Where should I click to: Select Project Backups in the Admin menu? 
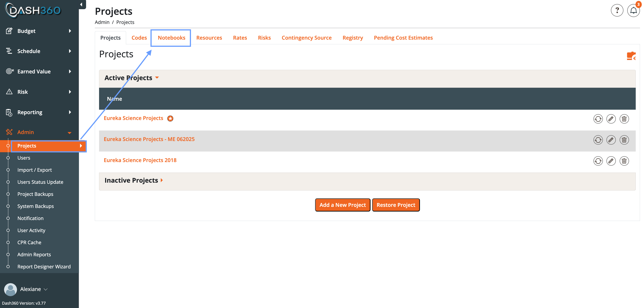35,194
